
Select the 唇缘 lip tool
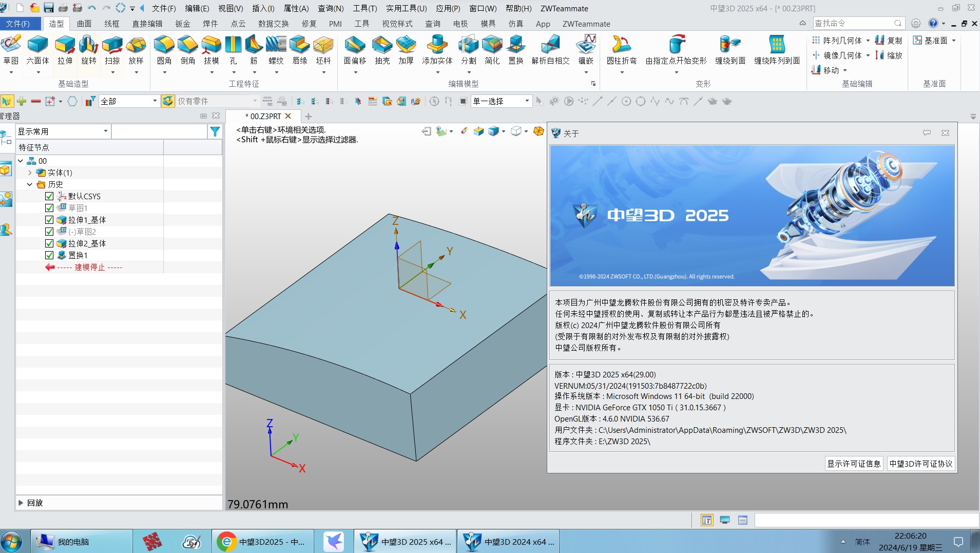[300, 50]
